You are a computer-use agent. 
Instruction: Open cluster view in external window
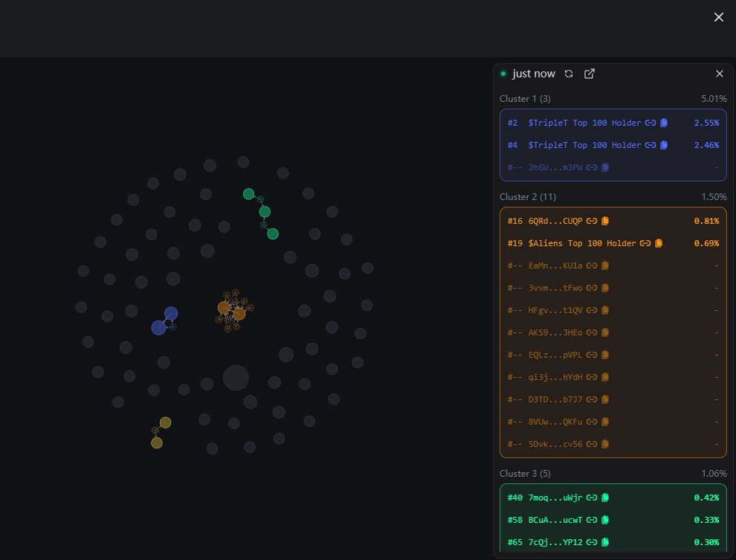589,74
